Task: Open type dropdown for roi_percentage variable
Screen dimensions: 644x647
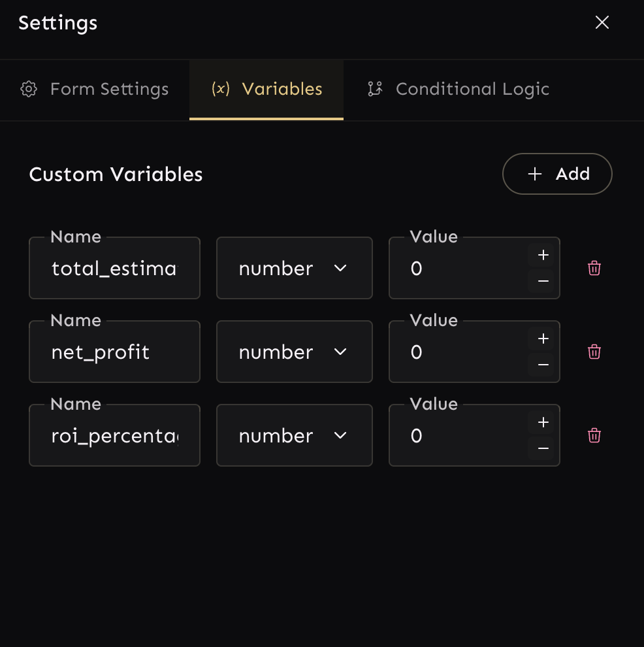Action: point(294,435)
